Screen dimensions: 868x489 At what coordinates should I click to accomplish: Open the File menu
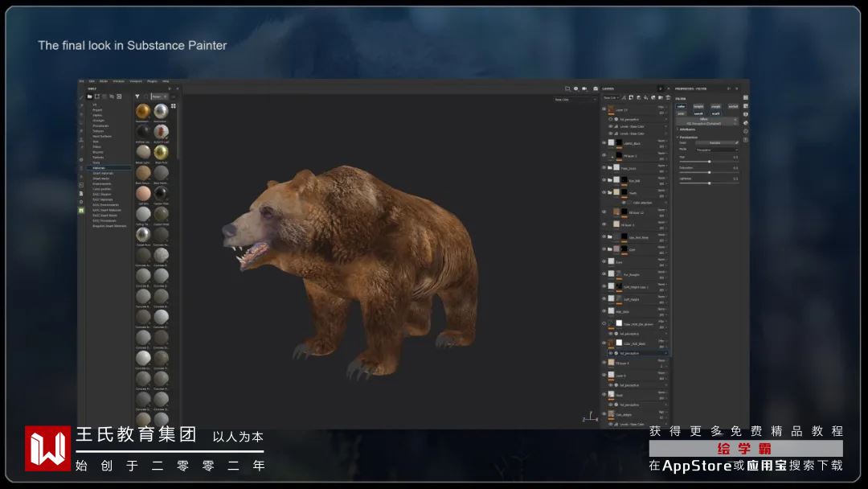click(x=81, y=81)
